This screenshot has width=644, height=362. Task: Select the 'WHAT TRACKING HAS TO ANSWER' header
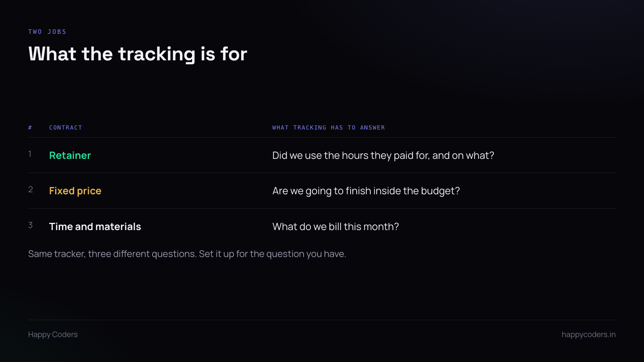[x=328, y=128]
